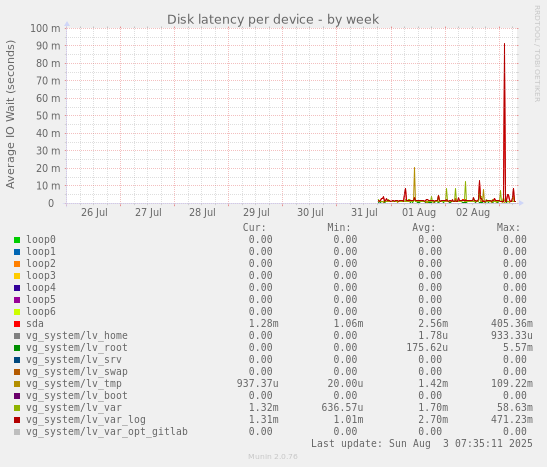
Task: Click the lv_var_log max value '471.23m'
Action: click(512, 420)
